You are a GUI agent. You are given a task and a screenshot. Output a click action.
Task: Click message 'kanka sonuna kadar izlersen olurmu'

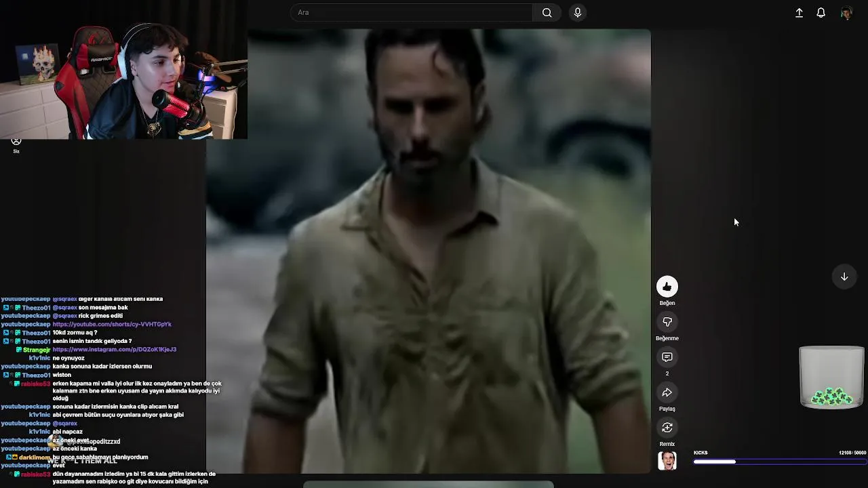click(102, 367)
